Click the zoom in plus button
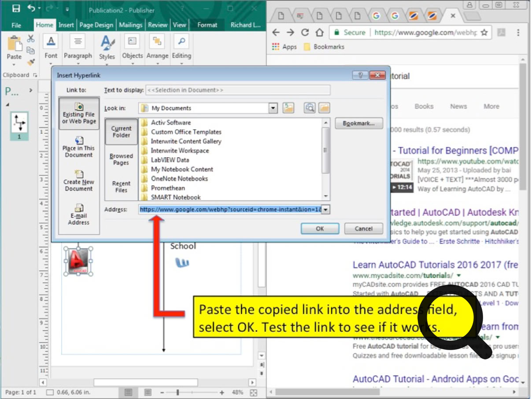The width and height of the screenshot is (532, 399). click(x=222, y=392)
